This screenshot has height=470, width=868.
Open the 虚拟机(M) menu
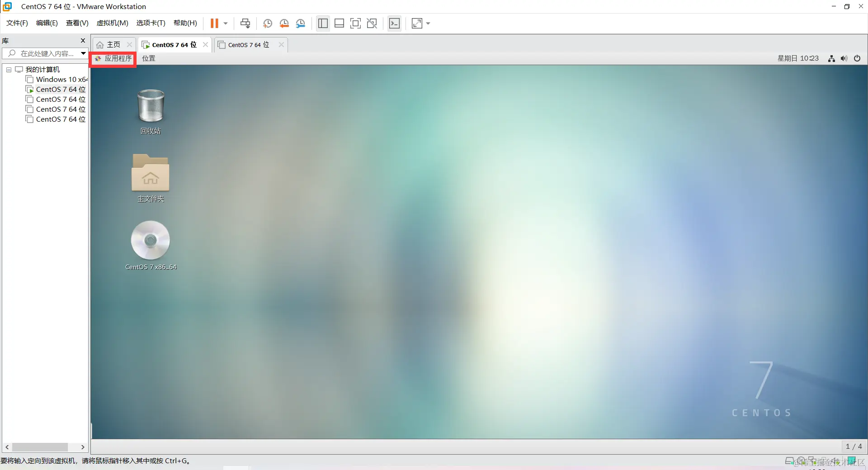pyautogui.click(x=113, y=23)
